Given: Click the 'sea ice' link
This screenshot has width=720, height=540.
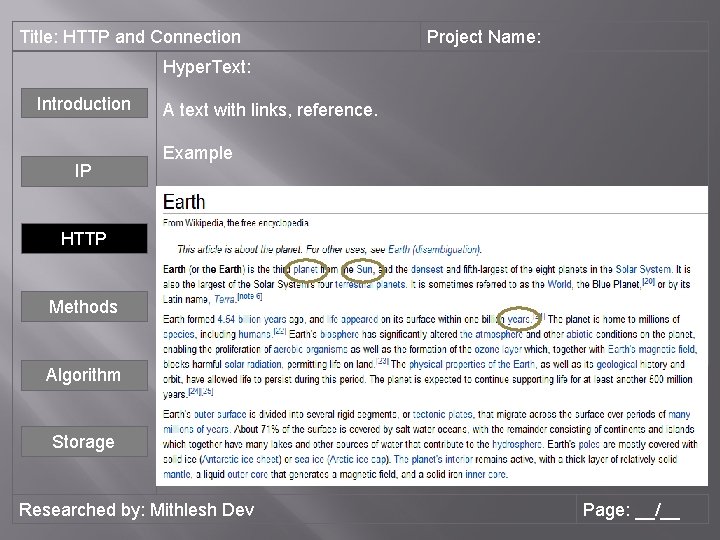Looking at the screenshot, I should (309, 459).
